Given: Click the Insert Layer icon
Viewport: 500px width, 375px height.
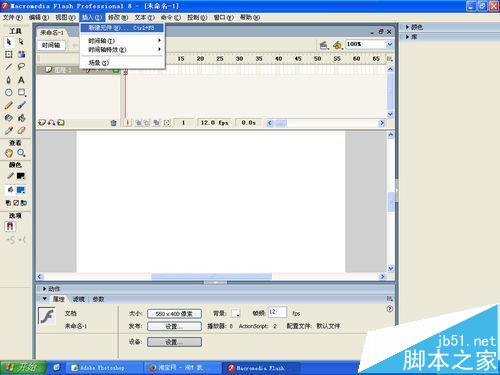Looking at the screenshot, I should click(42, 123).
